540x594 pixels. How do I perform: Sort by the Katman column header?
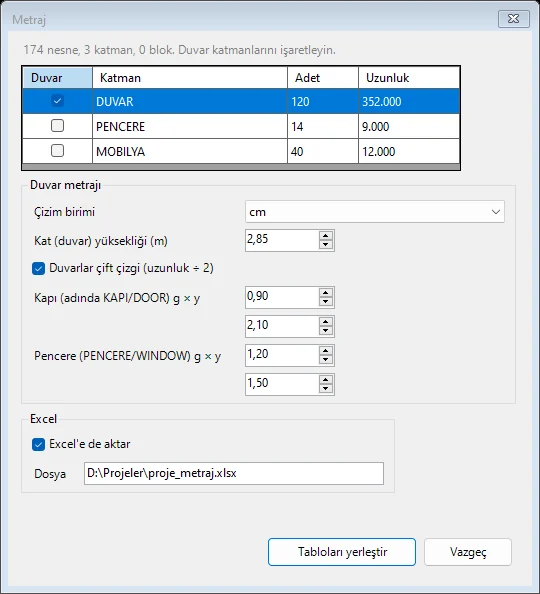tap(190, 78)
